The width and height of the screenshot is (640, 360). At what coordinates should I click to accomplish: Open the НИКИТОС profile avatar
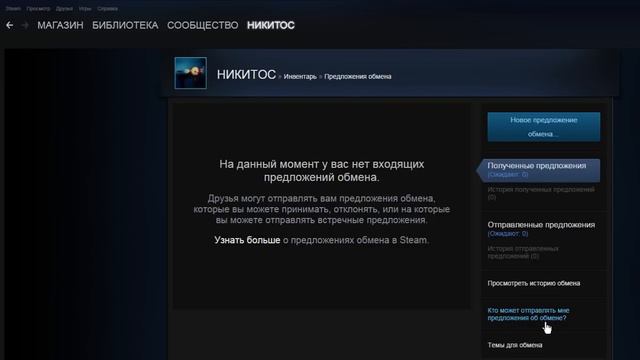click(x=191, y=73)
